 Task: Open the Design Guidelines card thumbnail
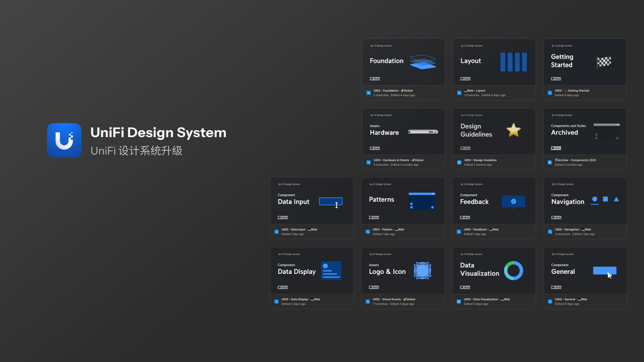pyautogui.click(x=494, y=131)
